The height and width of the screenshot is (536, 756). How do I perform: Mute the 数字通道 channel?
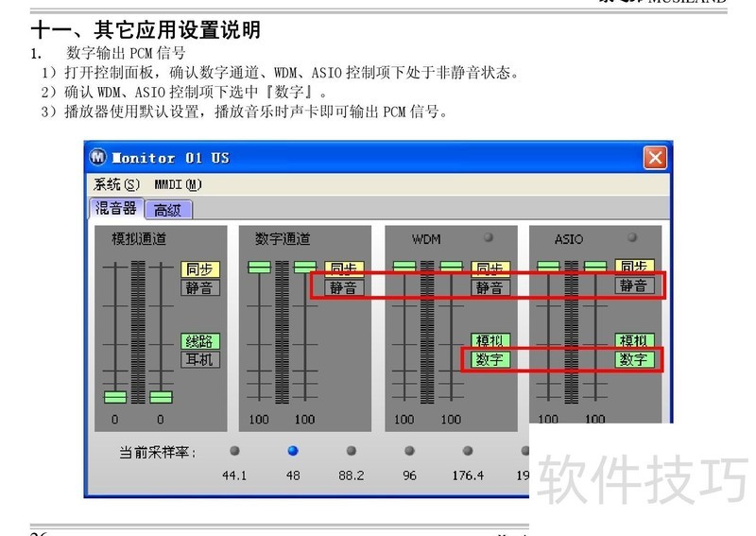click(x=343, y=287)
